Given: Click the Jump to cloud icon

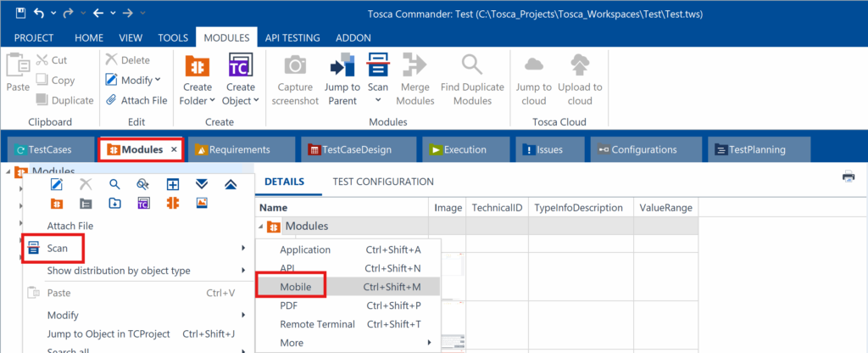Looking at the screenshot, I should (534, 65).
